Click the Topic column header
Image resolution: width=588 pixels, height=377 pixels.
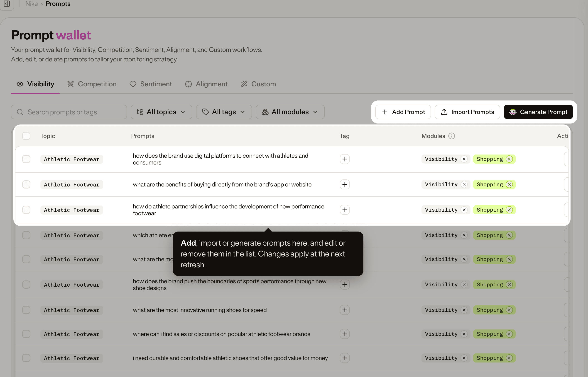point(48,136)
